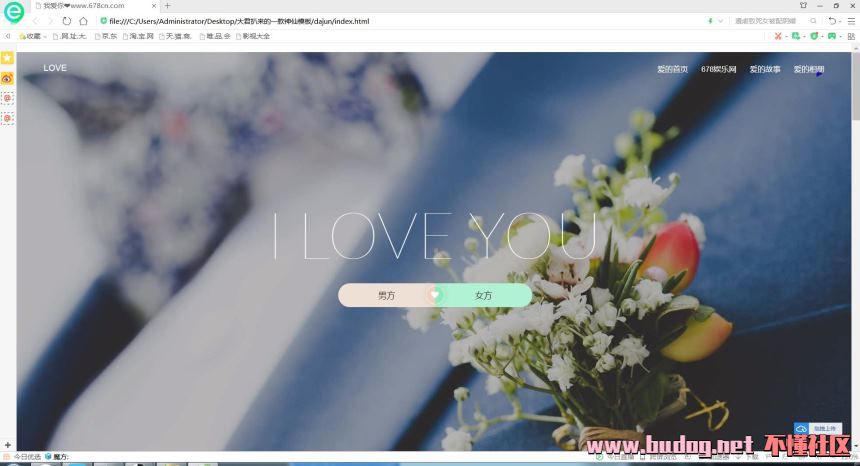Open the browser hamburger menu
Screen dimensions: 860x466
[x=851, y=21]
